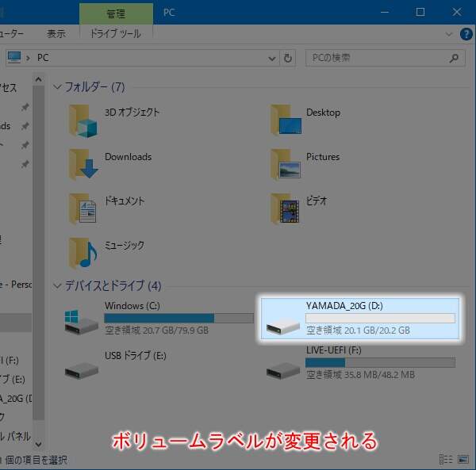Click the '空き領域 20.1 GB/20.2 GB' text

pyautogui.click(x=358, y=331)
